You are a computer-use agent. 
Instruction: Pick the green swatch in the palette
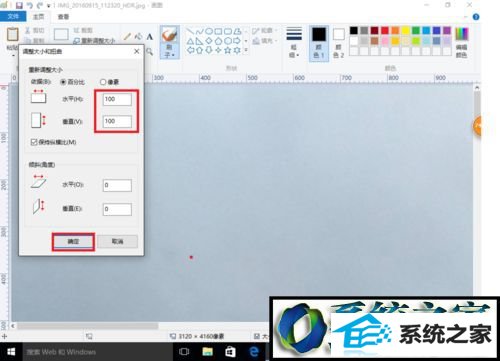[416, 31]
